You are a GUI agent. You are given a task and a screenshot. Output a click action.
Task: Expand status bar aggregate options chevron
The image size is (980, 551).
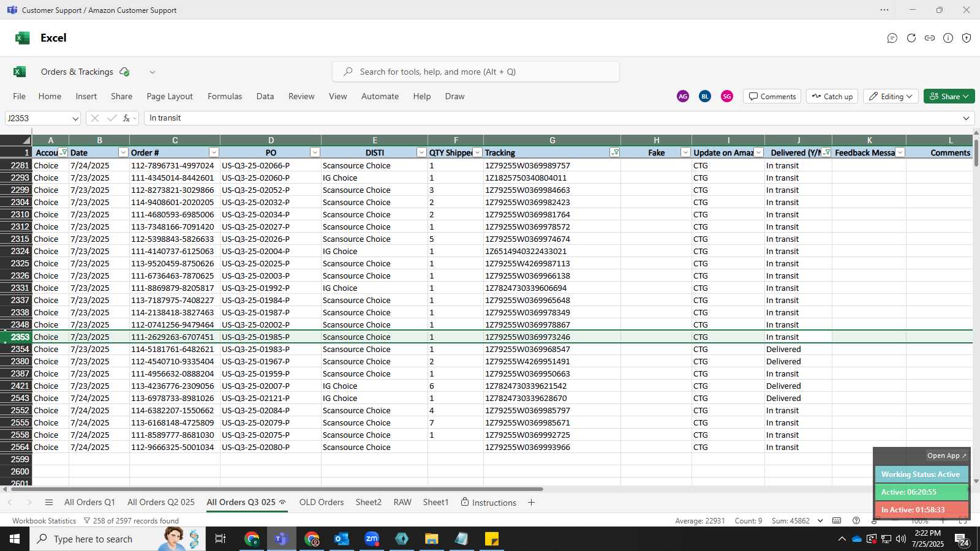[x=820, y=520]
